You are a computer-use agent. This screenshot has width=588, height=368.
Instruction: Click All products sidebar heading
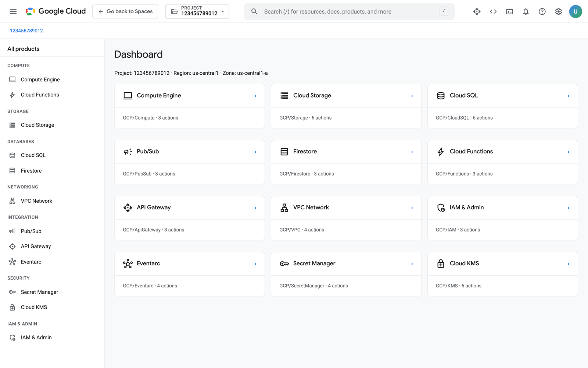(24, 49)
